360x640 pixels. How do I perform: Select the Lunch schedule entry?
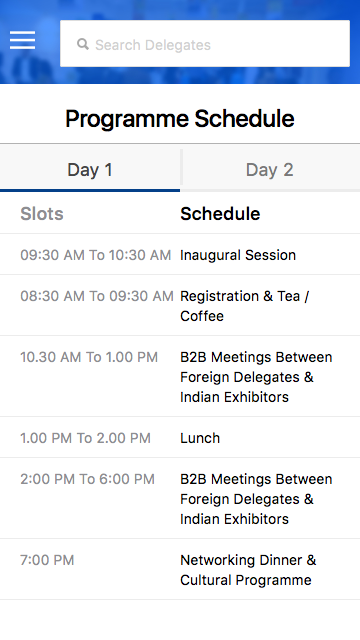(x=200, y=438)
